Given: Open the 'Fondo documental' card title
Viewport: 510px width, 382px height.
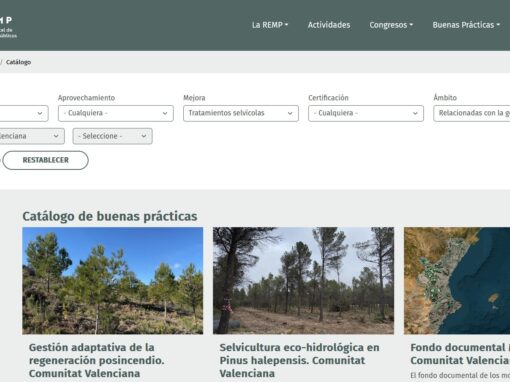Looking at the screenshot, I should pyautogui.click(x=460, y=354).
